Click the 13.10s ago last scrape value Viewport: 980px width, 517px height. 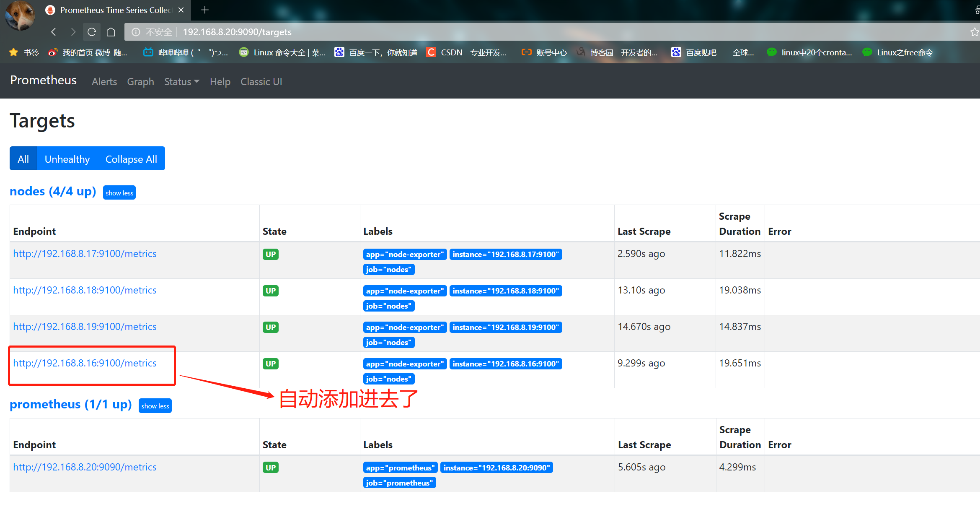pos(641,290)
